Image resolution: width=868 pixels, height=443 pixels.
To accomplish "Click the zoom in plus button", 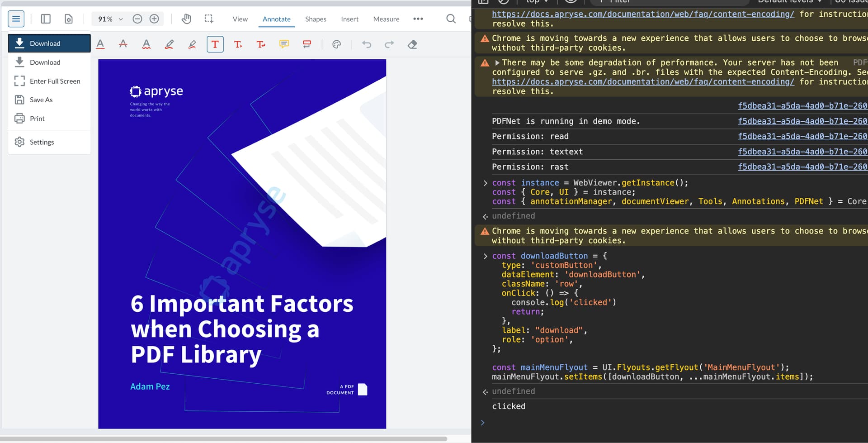I will (x=154, y=19).
